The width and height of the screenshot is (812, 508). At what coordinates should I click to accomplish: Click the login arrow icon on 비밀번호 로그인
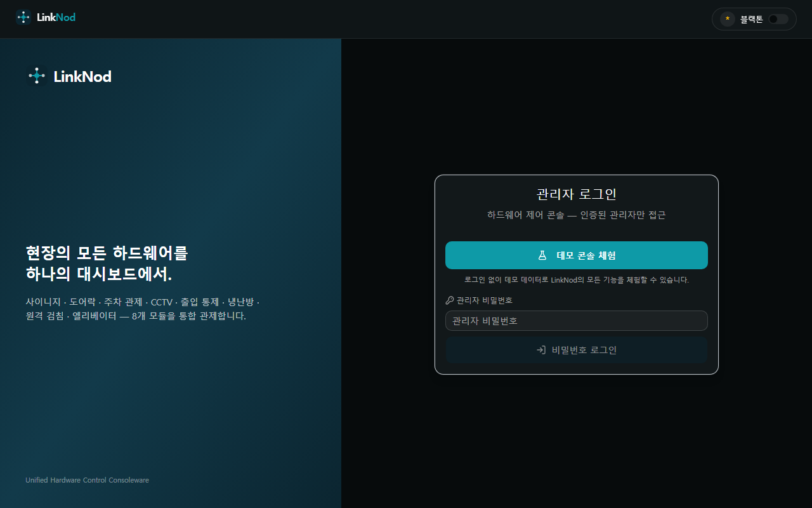(x=541, y=350)
